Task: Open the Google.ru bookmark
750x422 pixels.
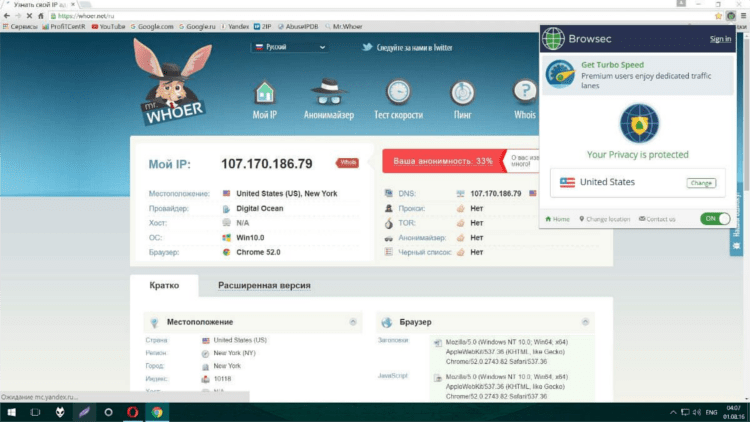Action: 197,26
